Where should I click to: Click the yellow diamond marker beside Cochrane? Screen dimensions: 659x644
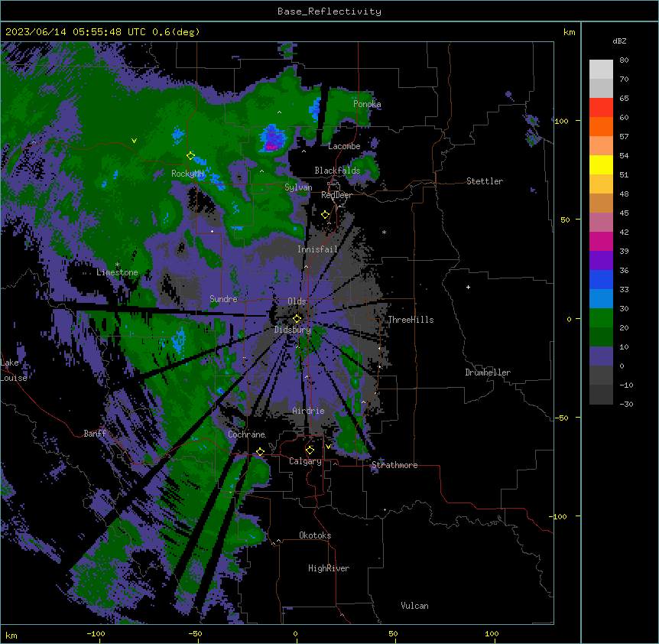click(260, 452)
